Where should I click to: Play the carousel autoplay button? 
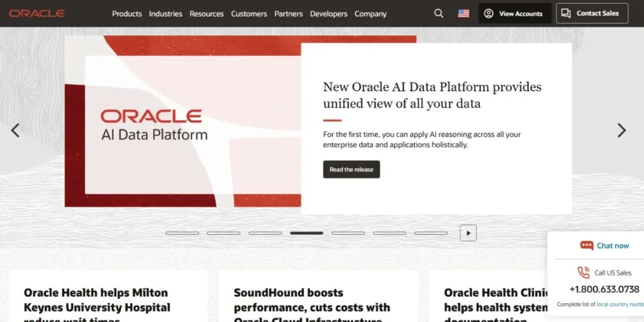click(x=468, y=233)
